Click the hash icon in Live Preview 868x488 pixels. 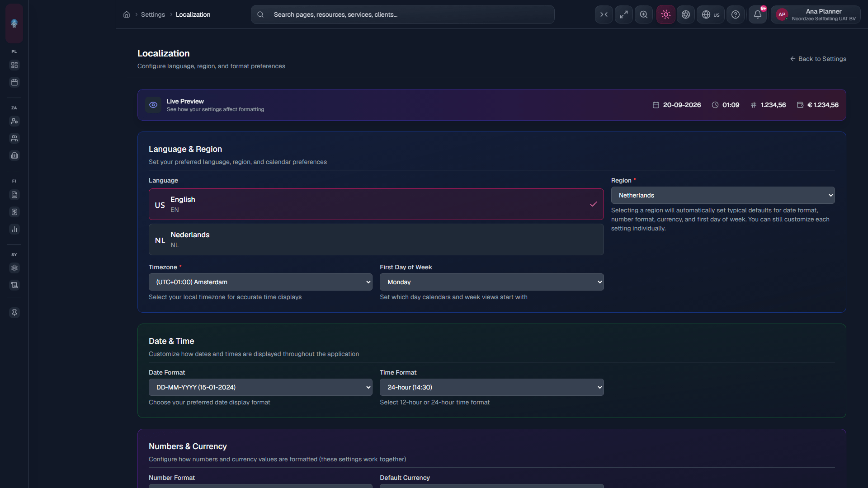tap(754, 105)
